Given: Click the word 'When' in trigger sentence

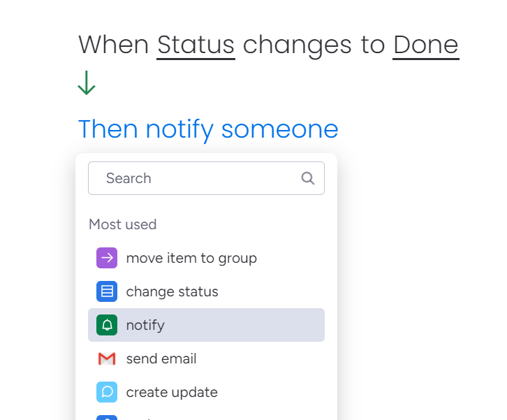Looking at the screenshot, I should [x=114, y=45].
